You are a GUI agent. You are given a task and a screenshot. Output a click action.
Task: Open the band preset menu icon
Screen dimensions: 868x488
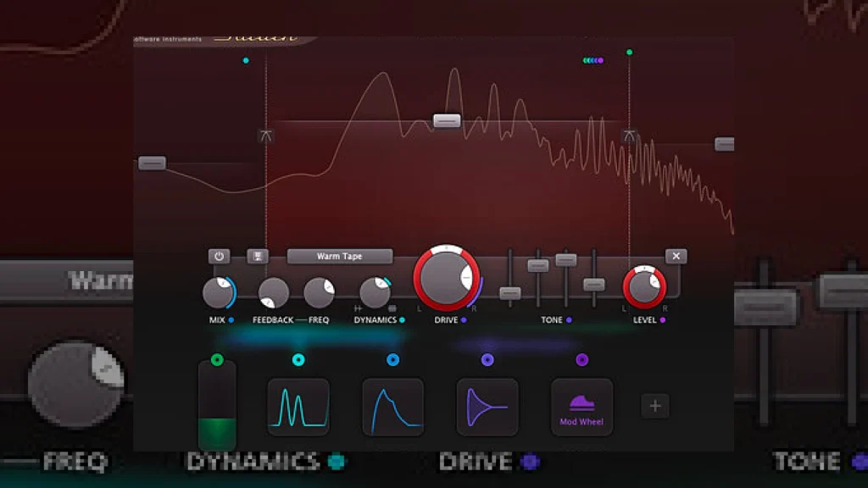[258, 256]
